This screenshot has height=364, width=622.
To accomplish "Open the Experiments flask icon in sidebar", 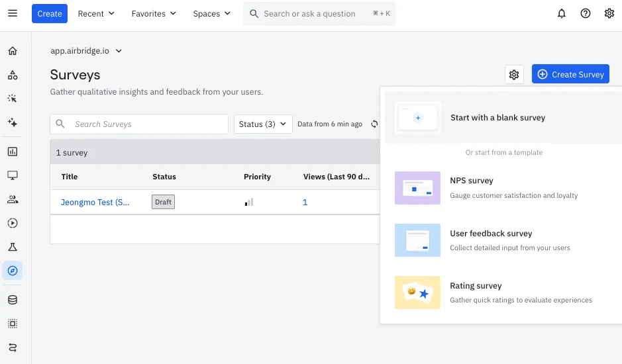I will coord(13,247).
